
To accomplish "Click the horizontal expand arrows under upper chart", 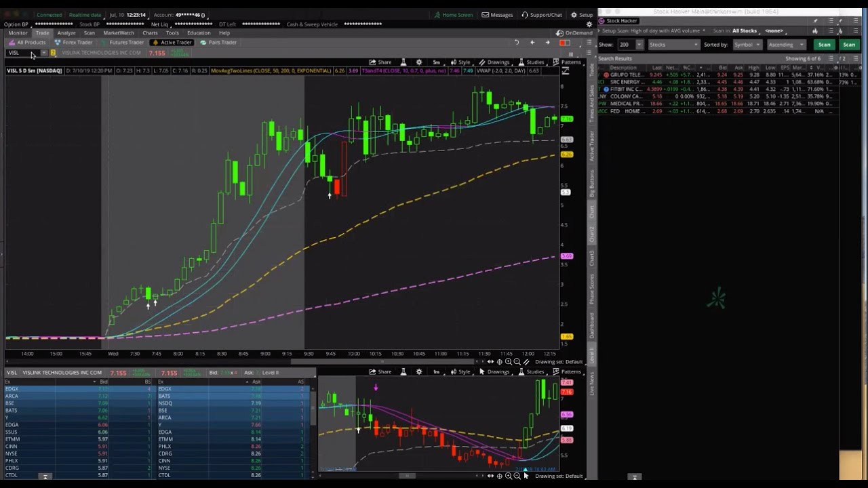I will tap(490, 361).
